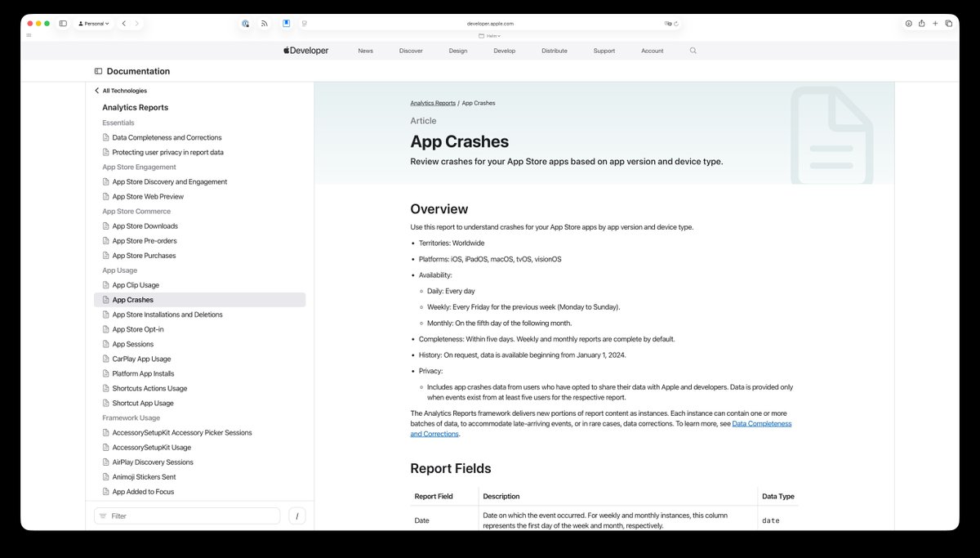Open App Store Opt-in article
Viewport: 980px width, 558px height.
pos(138,329)
